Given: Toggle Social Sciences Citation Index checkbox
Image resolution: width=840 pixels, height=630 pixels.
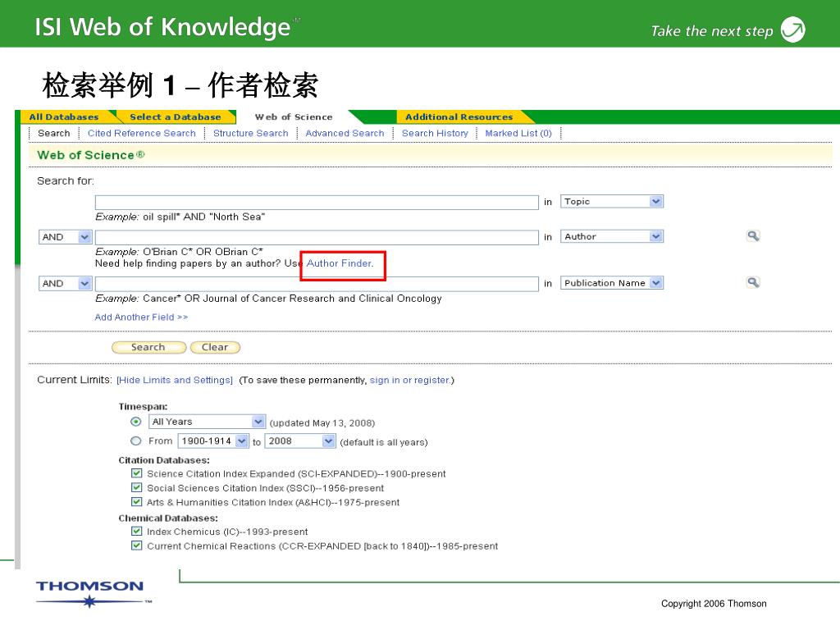Looking at the screenshot, I should 137,488.
